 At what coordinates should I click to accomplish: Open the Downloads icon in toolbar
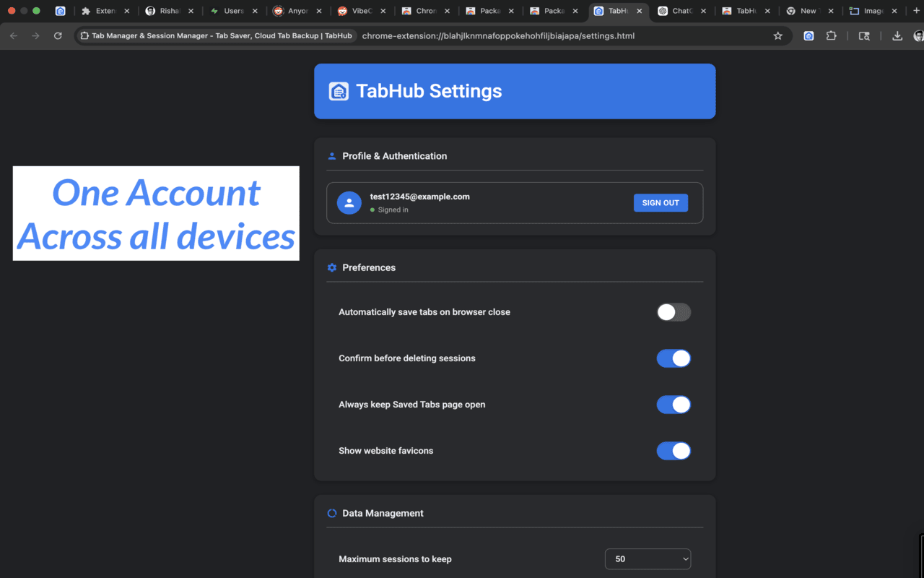point(897,35)
